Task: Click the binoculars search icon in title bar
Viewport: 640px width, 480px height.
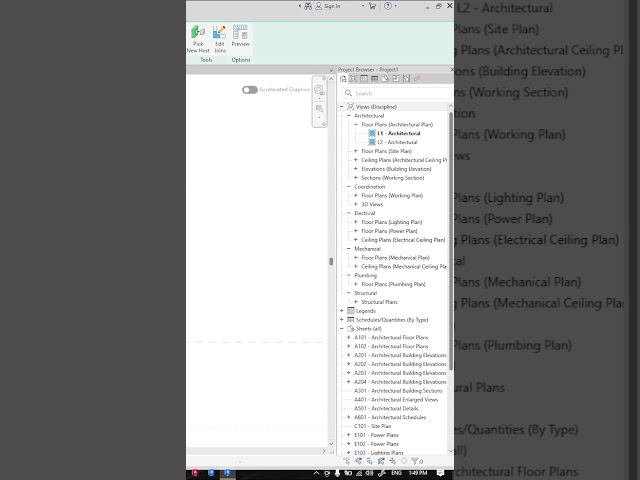Action: (x=308, y=6)
